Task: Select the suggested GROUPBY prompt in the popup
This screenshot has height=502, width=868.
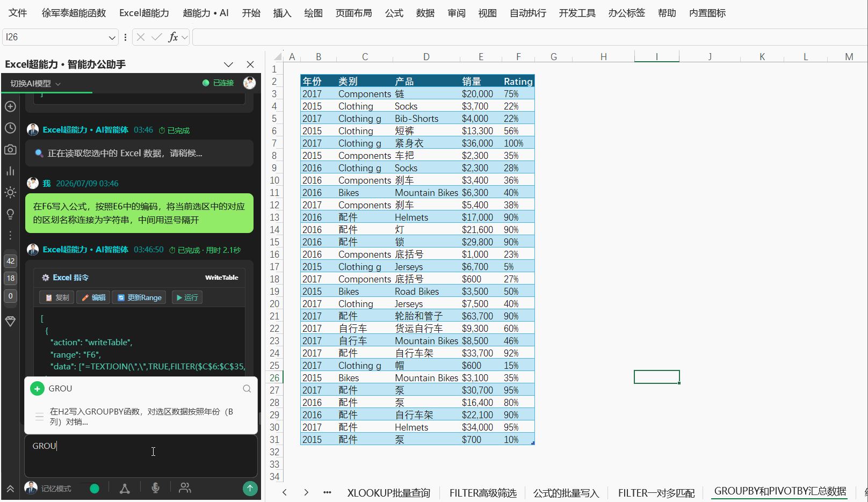Action: click(141, 417)
